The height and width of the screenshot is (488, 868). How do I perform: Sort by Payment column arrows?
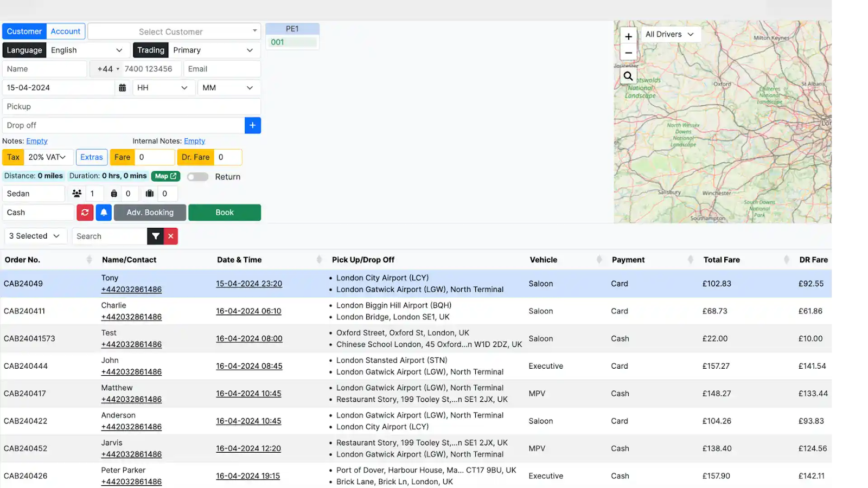690,260
